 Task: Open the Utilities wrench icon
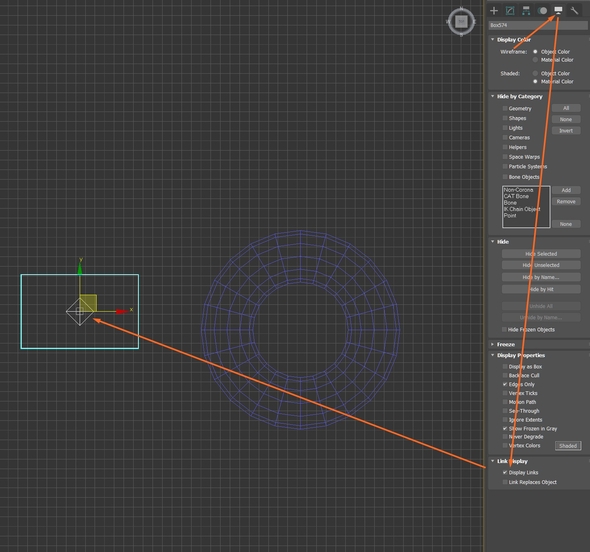pos(574,11)
